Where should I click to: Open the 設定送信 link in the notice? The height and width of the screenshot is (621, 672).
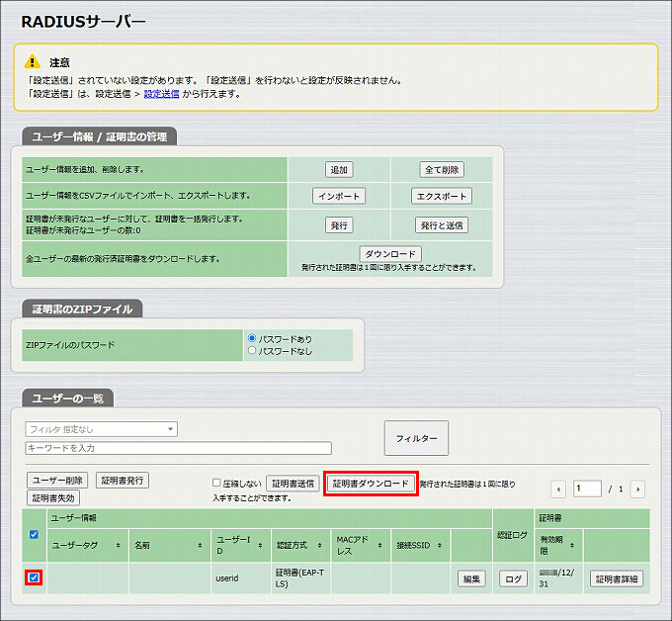point(161,94)
